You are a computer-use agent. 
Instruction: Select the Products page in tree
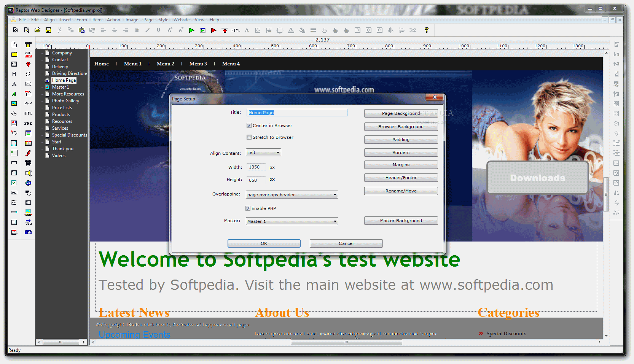coord(61,114)
